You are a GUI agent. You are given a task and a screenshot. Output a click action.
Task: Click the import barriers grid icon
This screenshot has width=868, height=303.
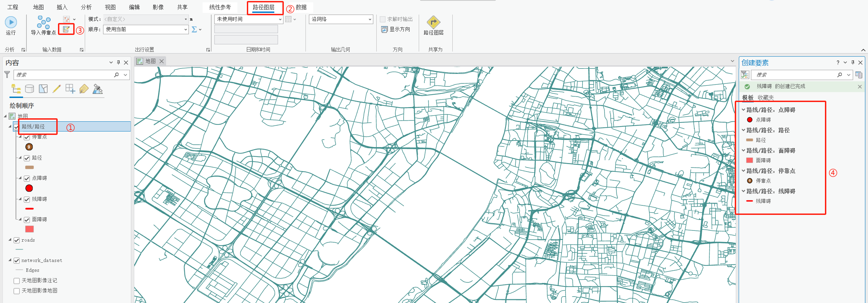[66, 19]
